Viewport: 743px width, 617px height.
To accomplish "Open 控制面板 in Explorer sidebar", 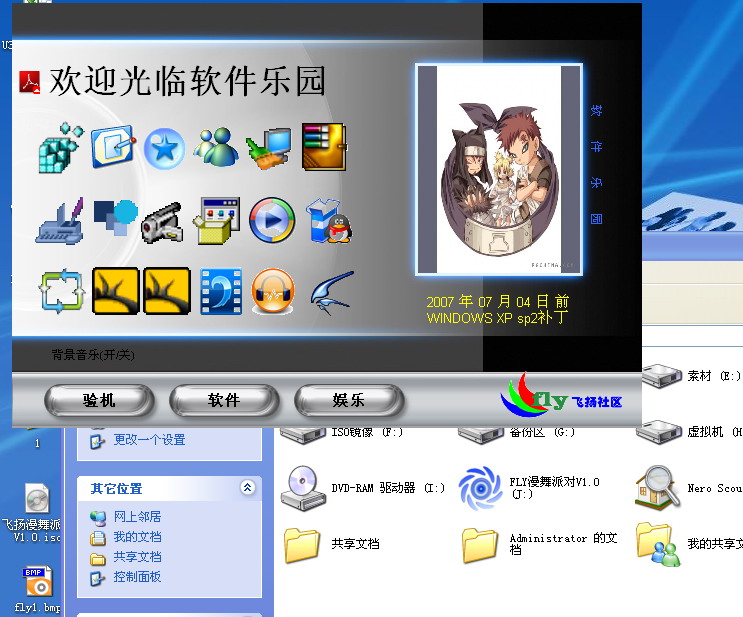I will 137,577.
